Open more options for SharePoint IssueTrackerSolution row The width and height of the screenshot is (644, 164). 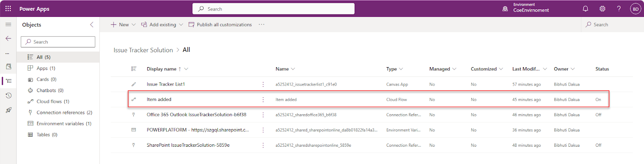click(263, 146)
